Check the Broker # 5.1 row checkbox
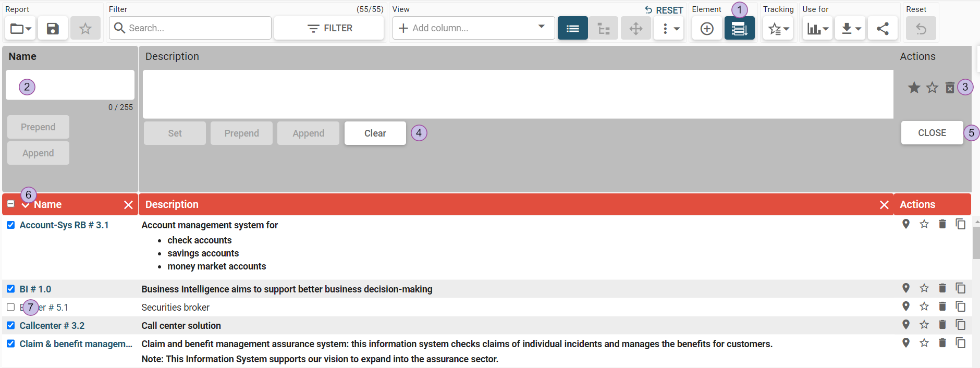 [11, 307]
